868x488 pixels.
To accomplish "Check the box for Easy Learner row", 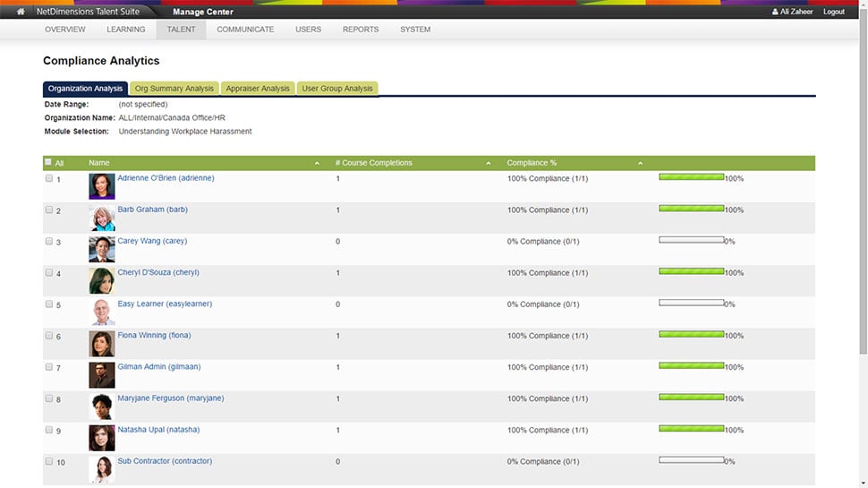I will pyautogui.click(x=48, y=304).
